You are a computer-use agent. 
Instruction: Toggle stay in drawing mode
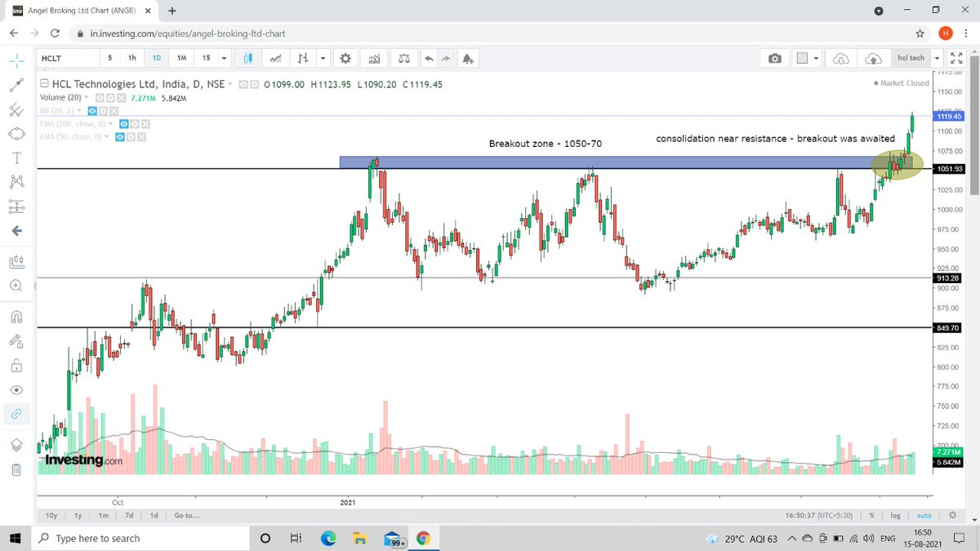coord(16,340)
